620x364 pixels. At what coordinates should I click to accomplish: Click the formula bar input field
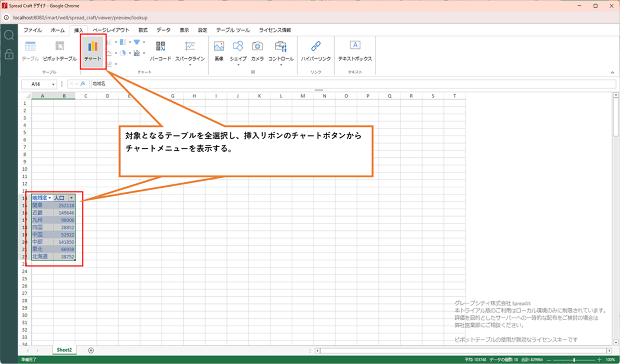335,84
